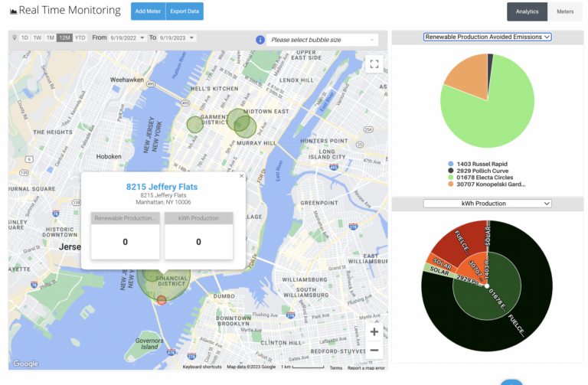Open the From date picker
The height and width of the screenshot is (385, 588).
(x=127, y=38)
